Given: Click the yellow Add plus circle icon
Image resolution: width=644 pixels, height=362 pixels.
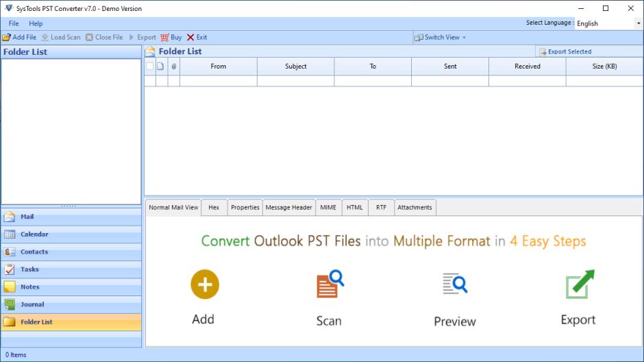Looking at the screenshot, I should tap(205, 285).
